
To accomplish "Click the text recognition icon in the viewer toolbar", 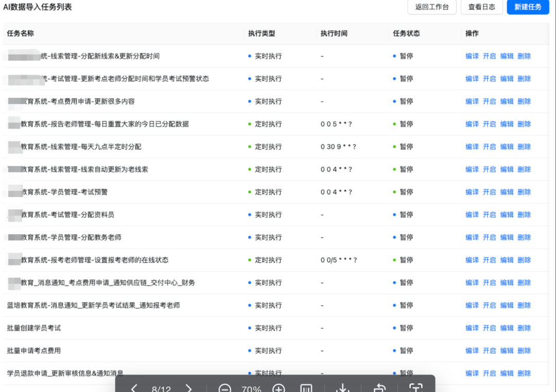I will pyautogui.click(x=416, y=388).
